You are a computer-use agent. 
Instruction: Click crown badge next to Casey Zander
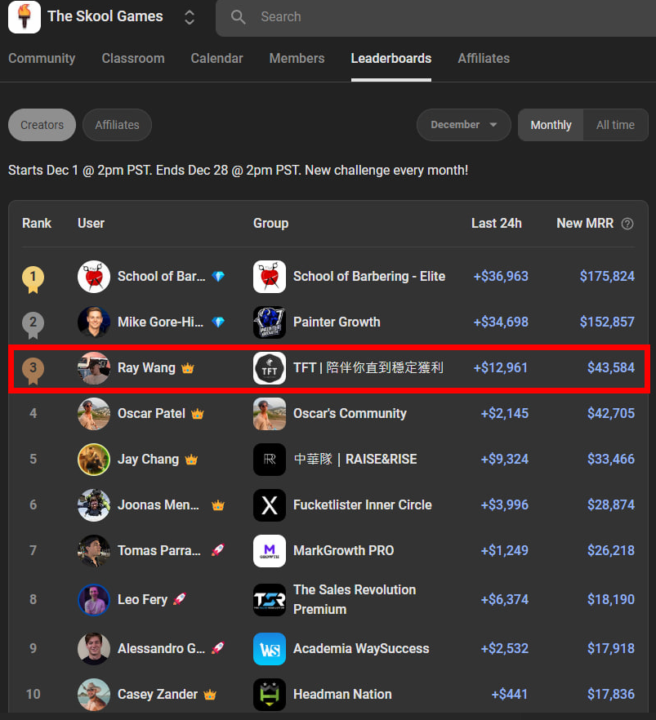(x=210, y=694)
